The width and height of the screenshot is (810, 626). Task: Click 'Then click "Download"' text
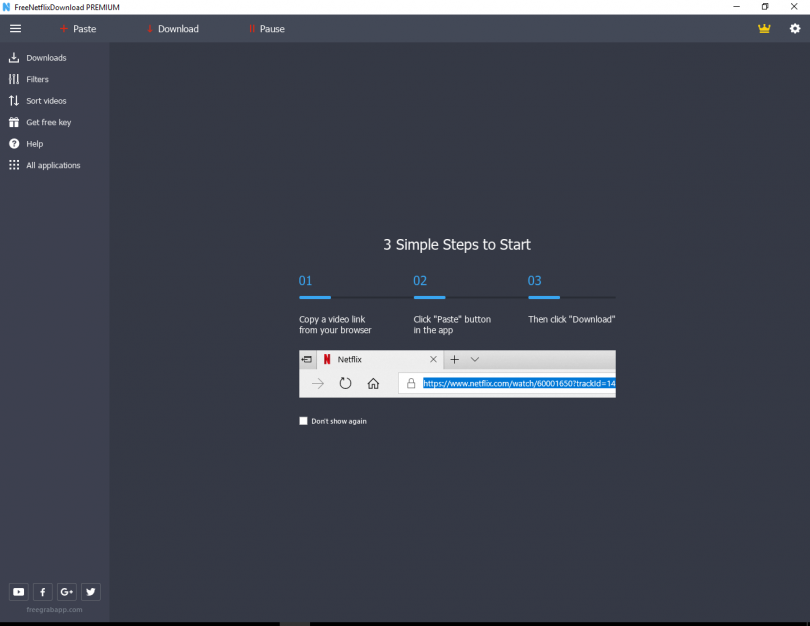571,319
